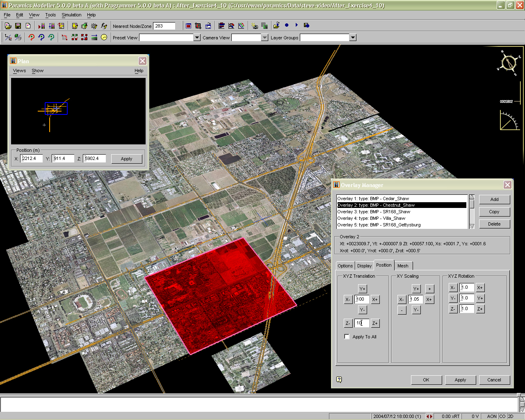The image size is (525, 420).
Task: Click the blue play simulation arrow icon
Action: 297,25
